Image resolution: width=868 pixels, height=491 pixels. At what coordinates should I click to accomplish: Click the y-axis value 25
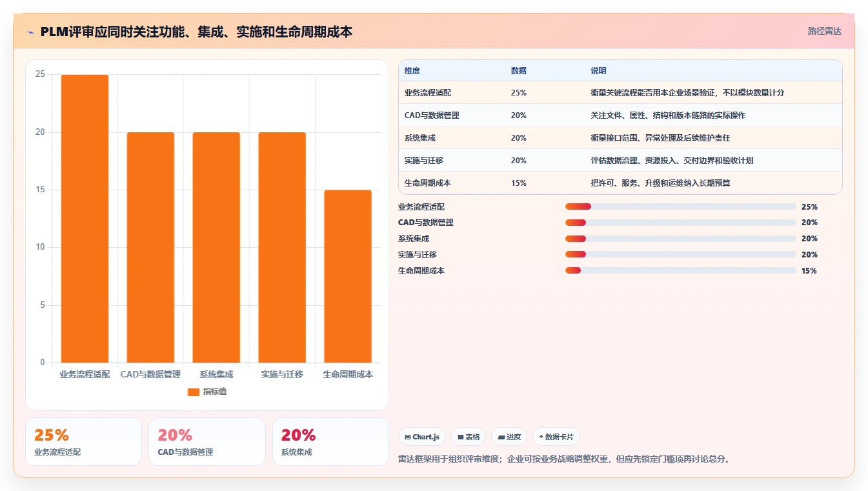click(40, 74)
